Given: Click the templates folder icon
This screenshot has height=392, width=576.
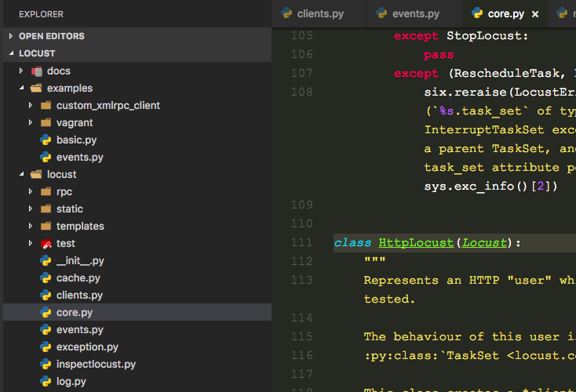Looking at the screenshot, I should [x=46, y=226].
